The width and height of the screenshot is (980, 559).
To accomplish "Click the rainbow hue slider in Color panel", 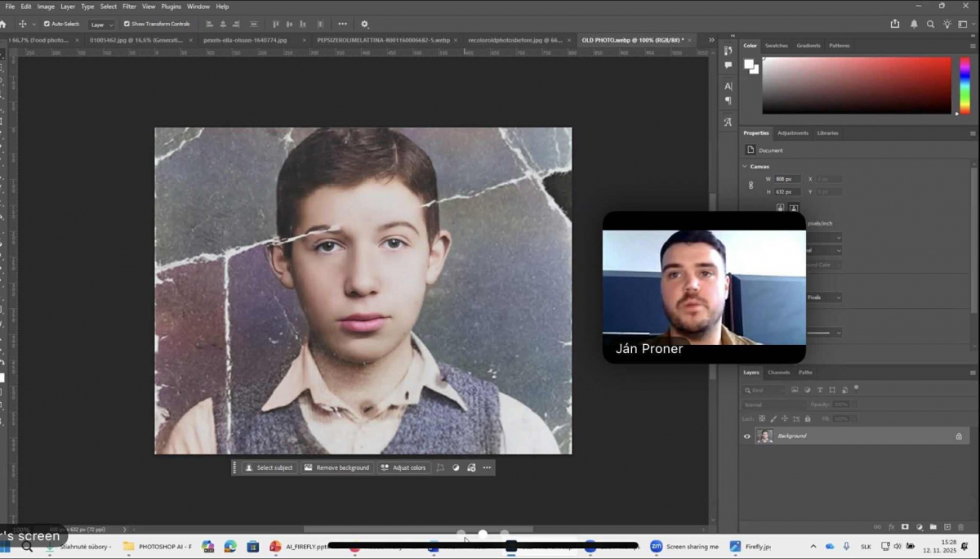I will [x=964, y=85].
